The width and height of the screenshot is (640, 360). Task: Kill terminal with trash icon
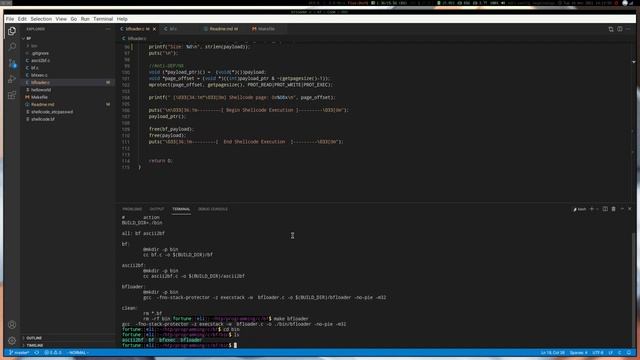point(613,209)
